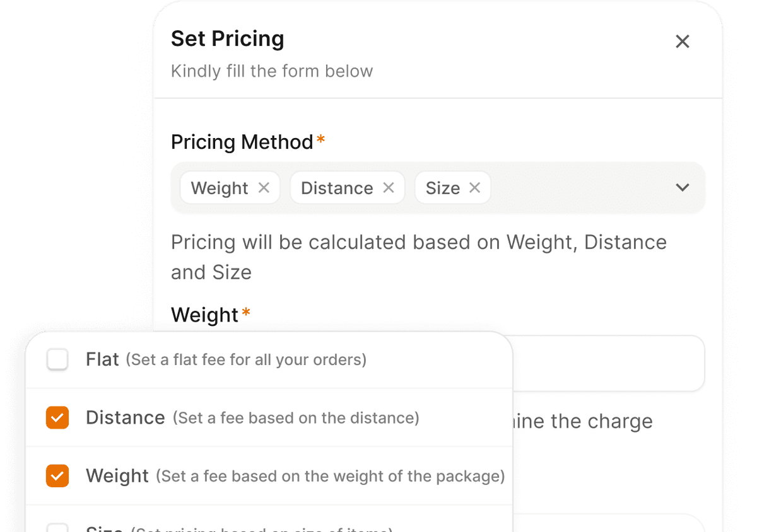
Task: Open the Pricing Method selector field
Action: coord(568,187)
